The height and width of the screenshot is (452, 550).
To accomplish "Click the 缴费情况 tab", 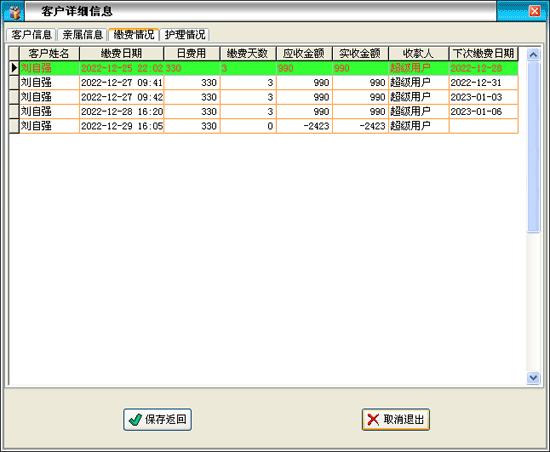I will coord(134,34).
